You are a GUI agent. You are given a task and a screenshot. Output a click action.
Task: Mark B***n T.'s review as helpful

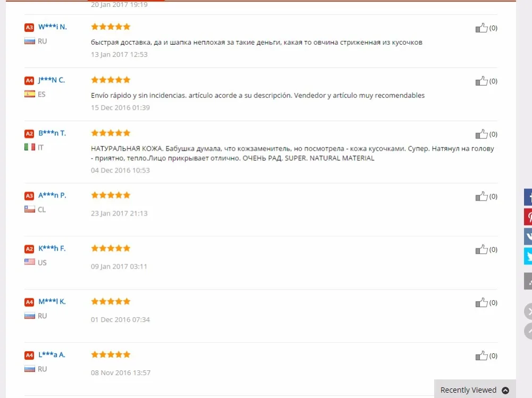481,134
